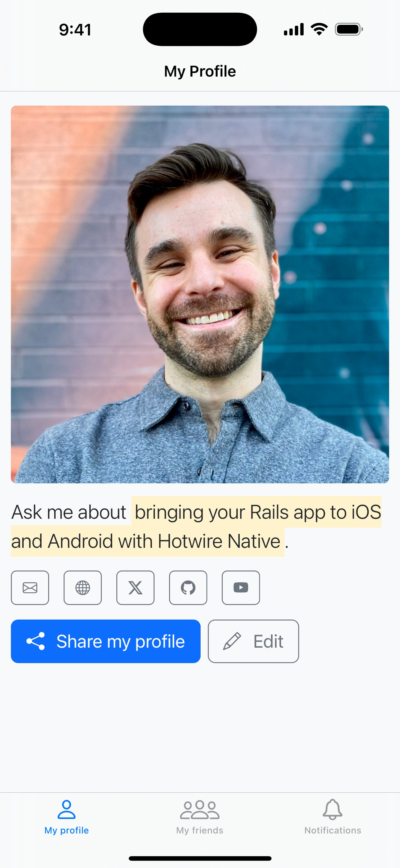
Task: Tap the Share my profile button
Action: click(106, 641)
